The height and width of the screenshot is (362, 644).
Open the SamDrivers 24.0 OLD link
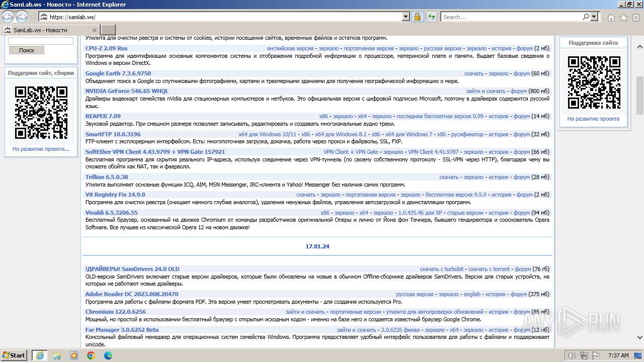point(132,269)
